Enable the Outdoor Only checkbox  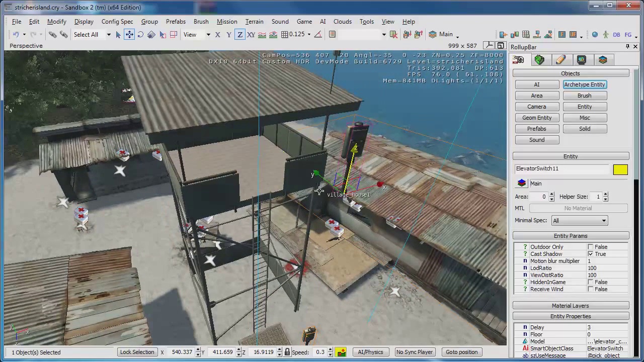(590, 247)
